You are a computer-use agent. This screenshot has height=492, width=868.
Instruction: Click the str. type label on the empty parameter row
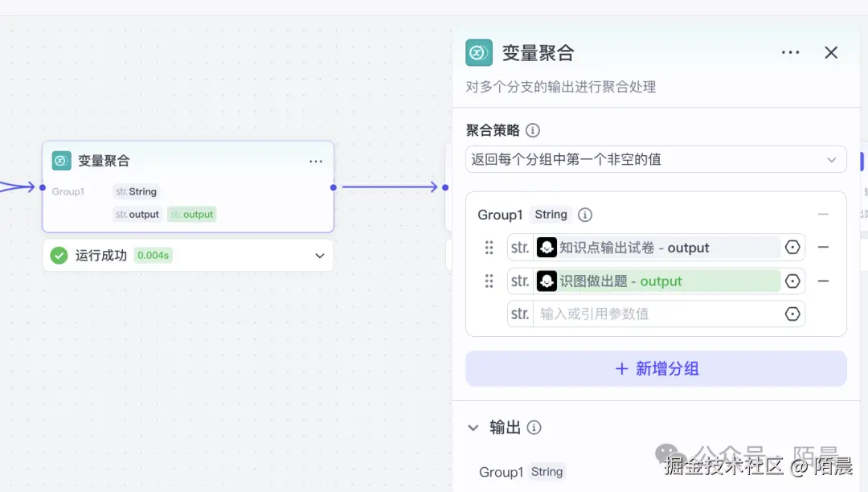point(519,314)
